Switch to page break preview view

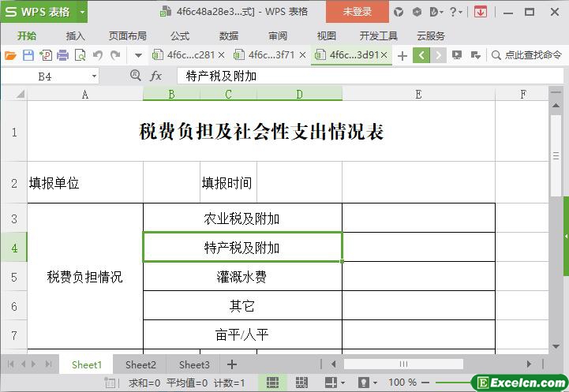click(x=301, y=383)
